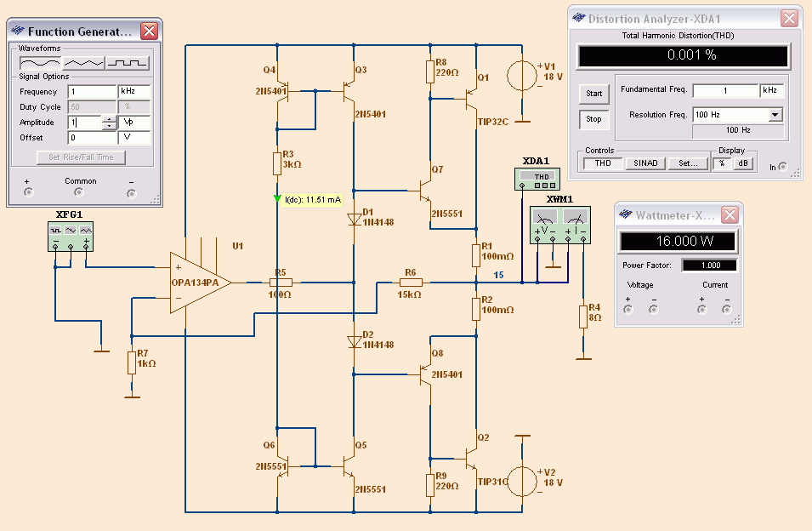Click the Amplitude value field

(85, 123)
